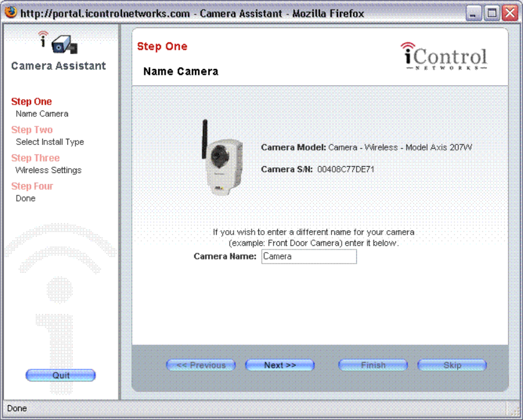Select Step Four in the sidebar
The height and width of the screenshot is (420, 523).
(x=32, y=186)
